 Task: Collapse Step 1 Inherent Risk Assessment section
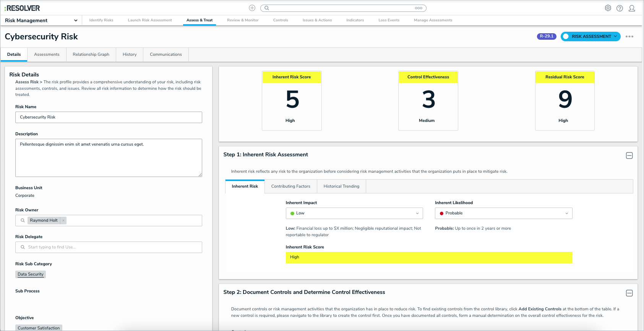629,156
